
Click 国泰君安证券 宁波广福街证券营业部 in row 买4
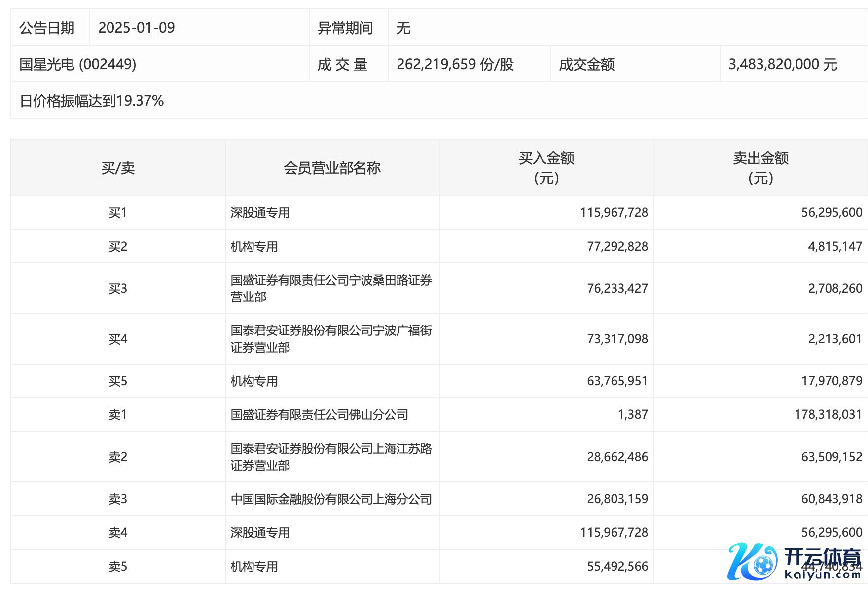click(331, 339)
